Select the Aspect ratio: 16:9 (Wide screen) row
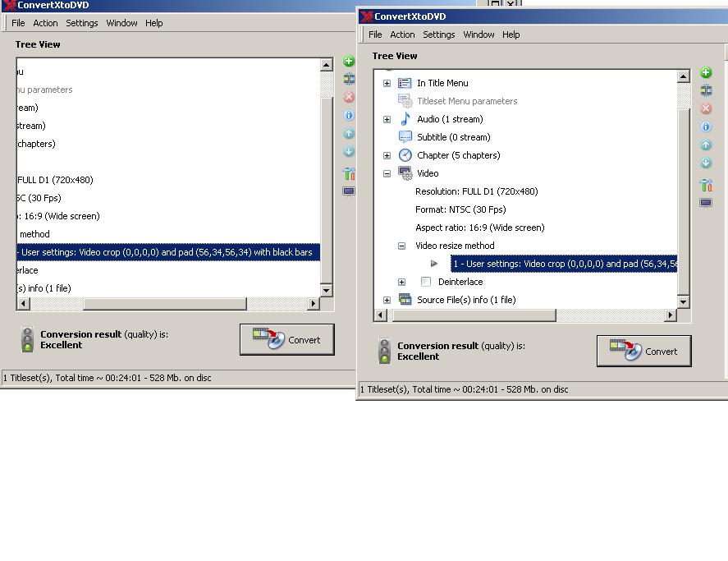 (x=479, y=228)
